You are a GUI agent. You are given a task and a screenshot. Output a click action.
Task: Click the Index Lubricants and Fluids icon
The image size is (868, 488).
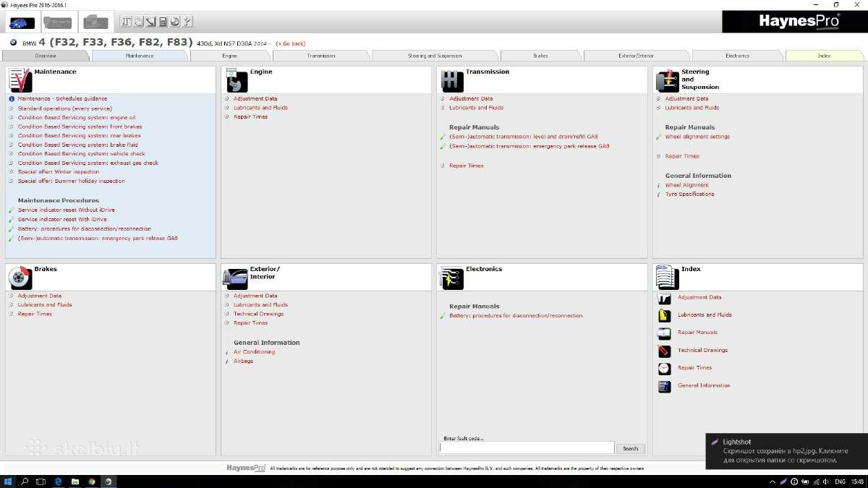[664, 315]
